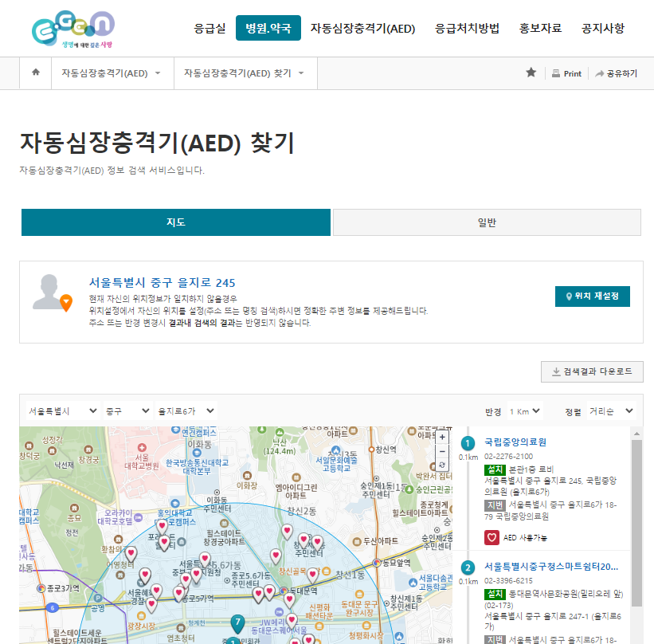Screen dimensions: 654x644
Task: Click the 위치 재설정 button
Action: pos(593,296)
